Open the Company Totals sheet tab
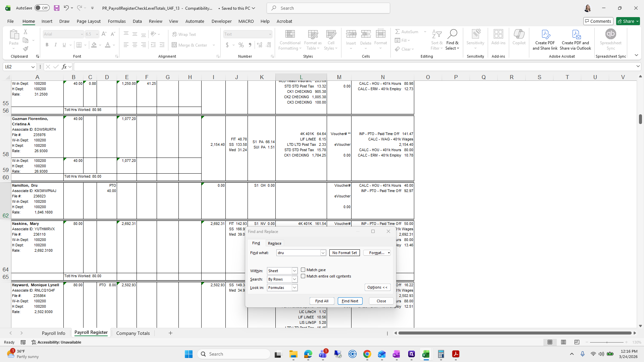Viewport: 644px width, 362px height. click(133, 333)
